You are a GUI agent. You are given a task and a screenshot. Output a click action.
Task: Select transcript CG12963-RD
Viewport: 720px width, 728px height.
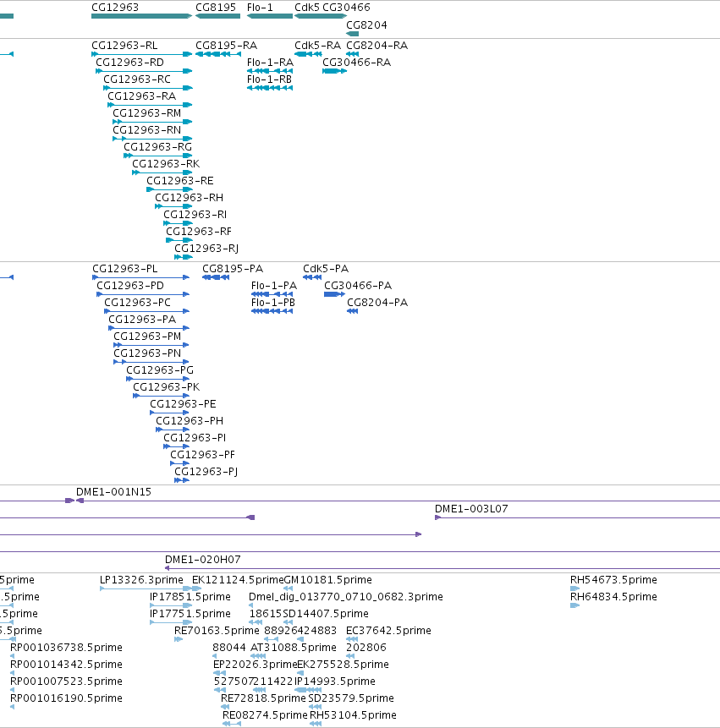[144, 71]
